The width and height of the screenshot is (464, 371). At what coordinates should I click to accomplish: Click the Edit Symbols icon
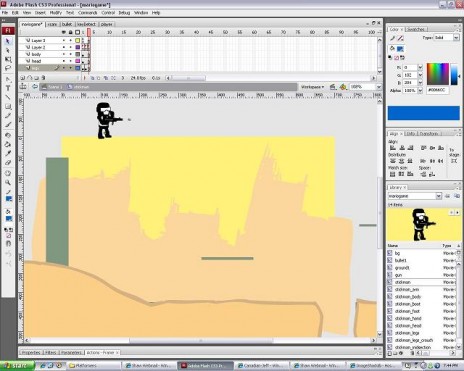coord(343,87)
